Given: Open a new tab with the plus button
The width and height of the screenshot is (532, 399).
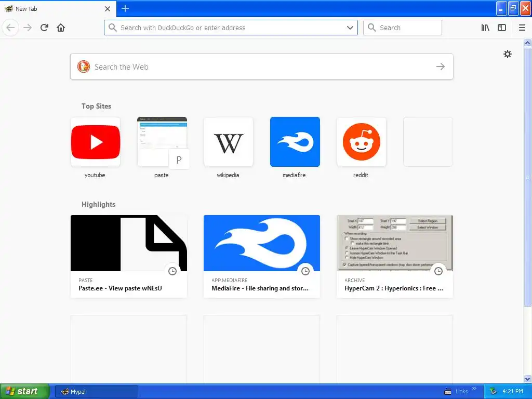Looking at the screenshot, I should 125,8.
